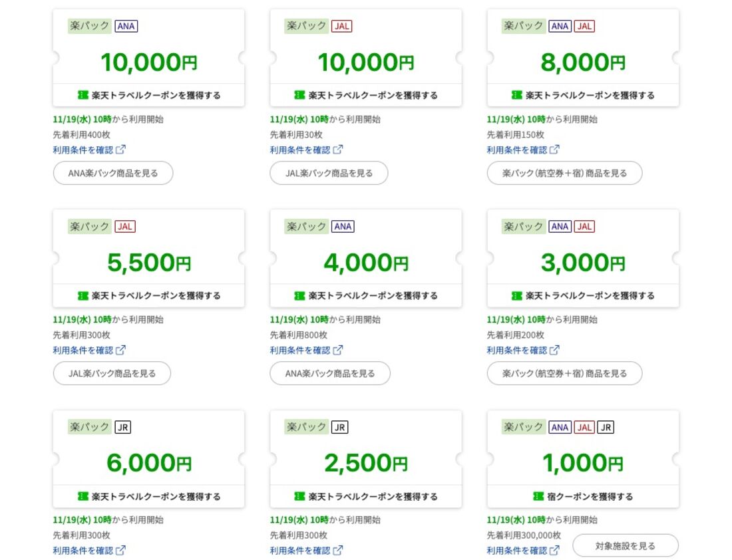Click the ANA airline badge on the first coupon
Image resolution: width=732 pixels, height=560 pixels.
[x=125, y=26]
